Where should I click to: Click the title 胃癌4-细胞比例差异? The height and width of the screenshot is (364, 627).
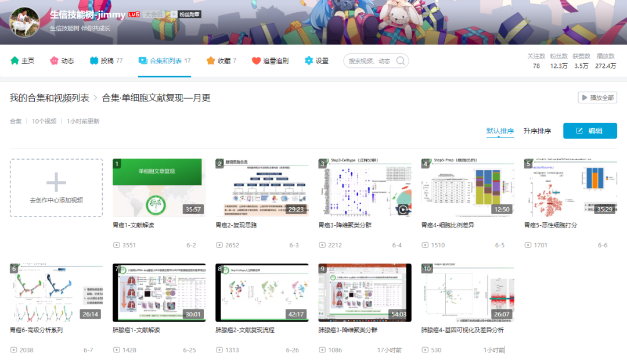tap(448, 225)
